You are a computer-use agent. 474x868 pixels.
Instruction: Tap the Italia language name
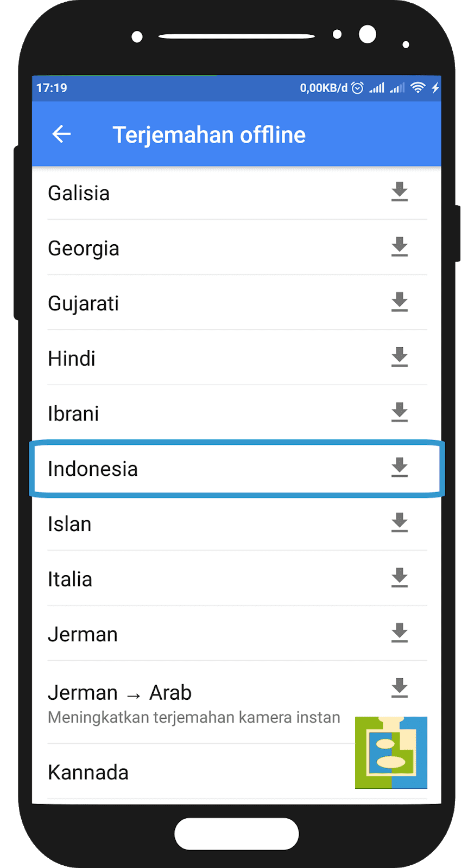pos(70,579)
